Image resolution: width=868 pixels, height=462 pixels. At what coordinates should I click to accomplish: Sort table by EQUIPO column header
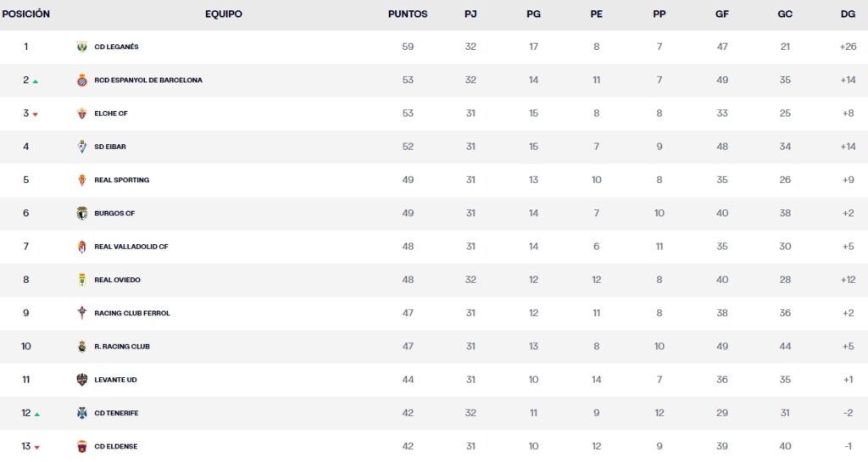tap(224, 14)
